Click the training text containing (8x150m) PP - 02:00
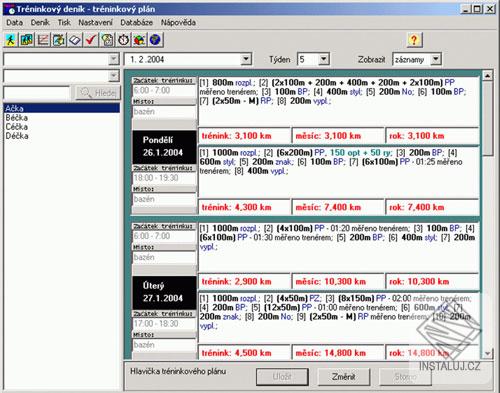Viewport: 500px width, 393px height. (339, 318)
